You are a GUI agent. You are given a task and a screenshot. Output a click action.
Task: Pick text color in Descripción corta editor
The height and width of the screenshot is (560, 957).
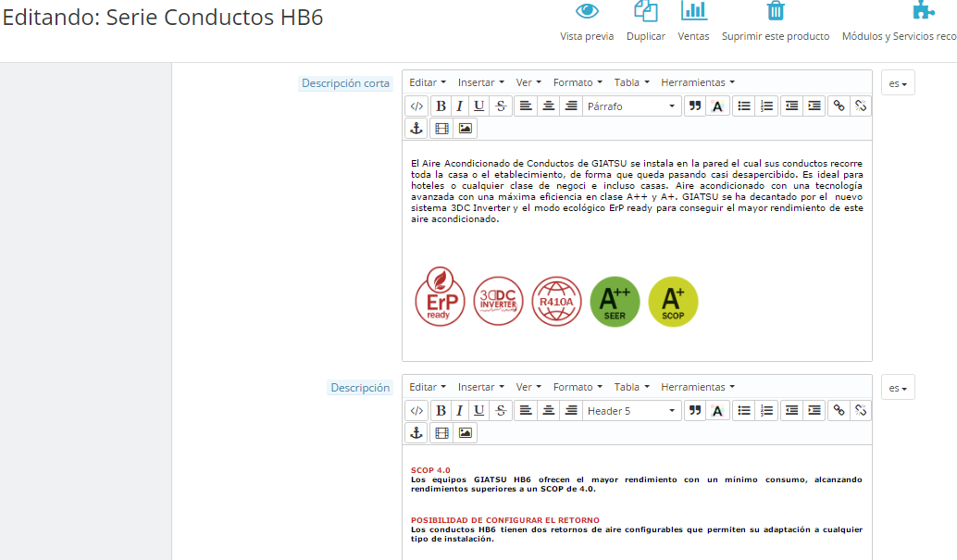(x=718, y=106)
